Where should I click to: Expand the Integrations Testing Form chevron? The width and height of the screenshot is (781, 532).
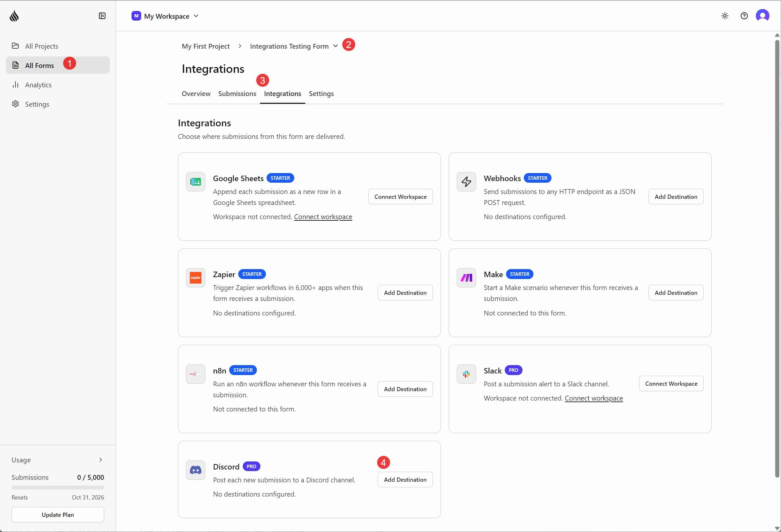pos(336,46)
